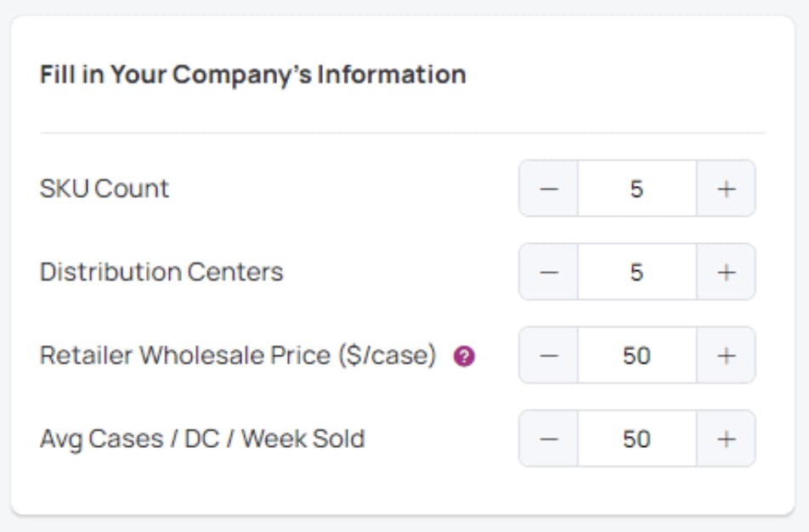Click plus button for Distribution Centers
The width and height of the screenshot is (809, 532).
726,272
